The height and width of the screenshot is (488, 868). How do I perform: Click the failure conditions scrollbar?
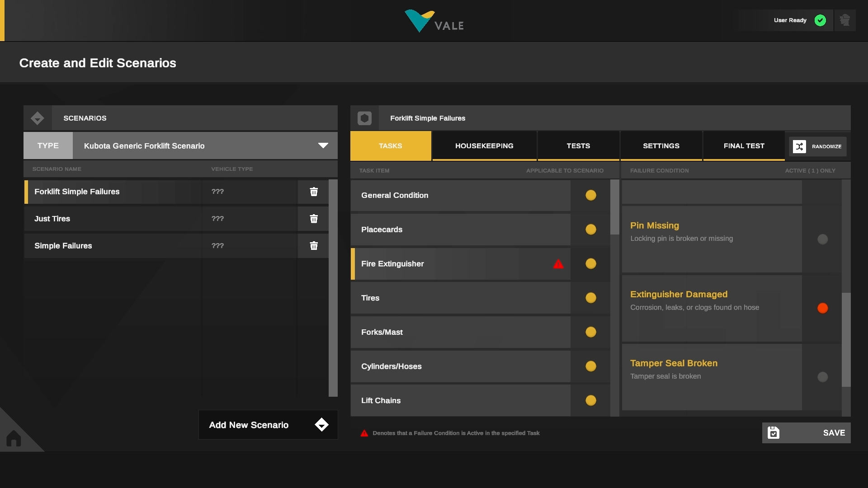[846, 340]
